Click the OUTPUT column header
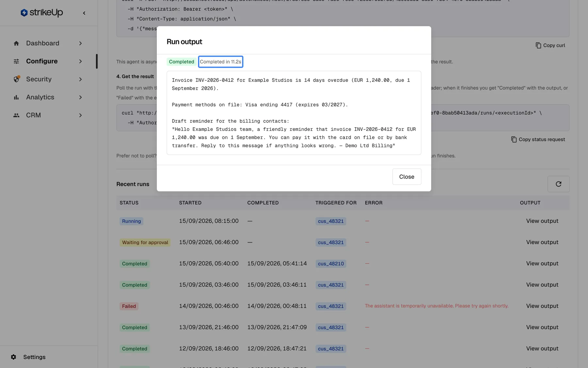 (530, 203)
